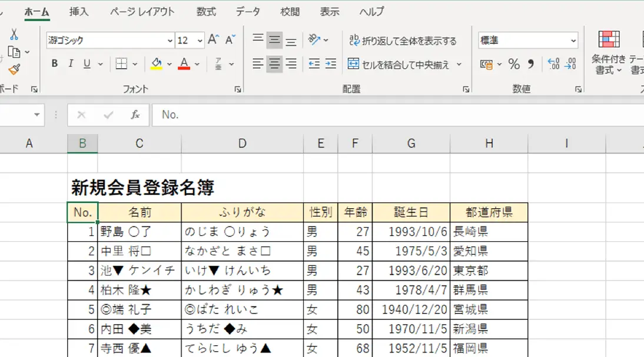
Task: Open the 挿入 tab
Action: pos(78,12)
